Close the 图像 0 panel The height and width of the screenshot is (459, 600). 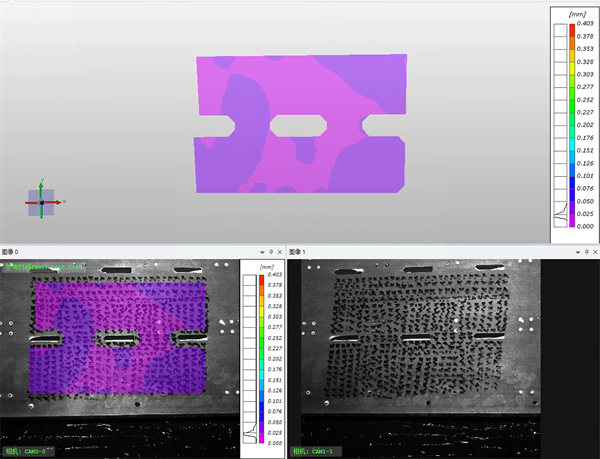pyautogui.click(x=281, y=250)
